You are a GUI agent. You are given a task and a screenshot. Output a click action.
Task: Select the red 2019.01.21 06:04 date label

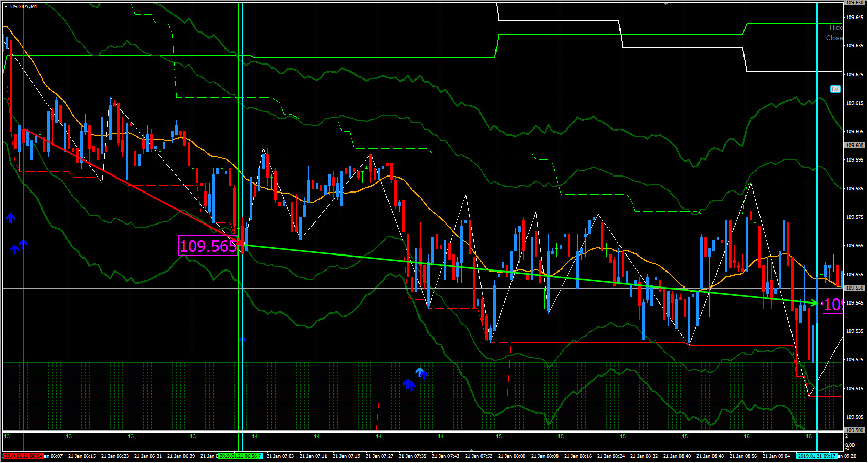pyautogui.click(x=23, y=456)
